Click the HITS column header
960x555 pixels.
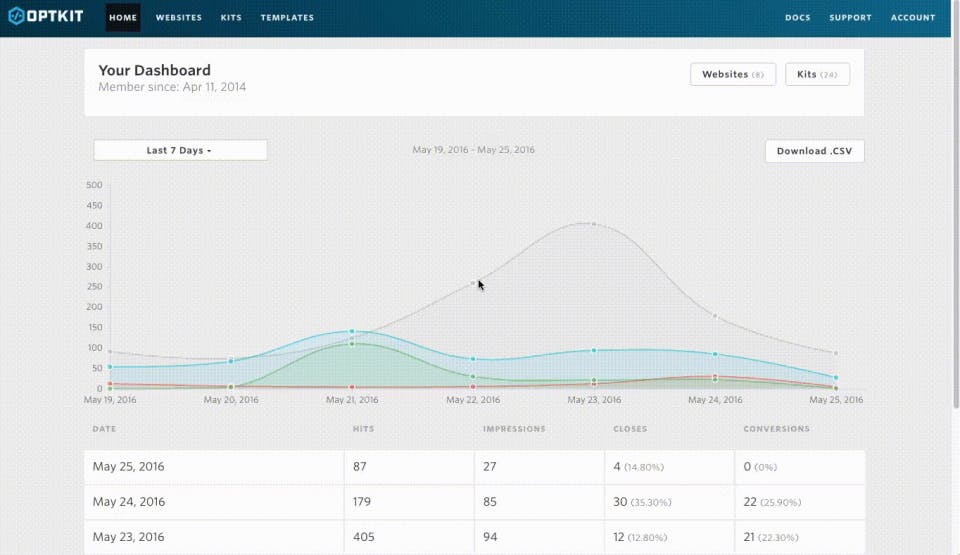click(363, 429)
